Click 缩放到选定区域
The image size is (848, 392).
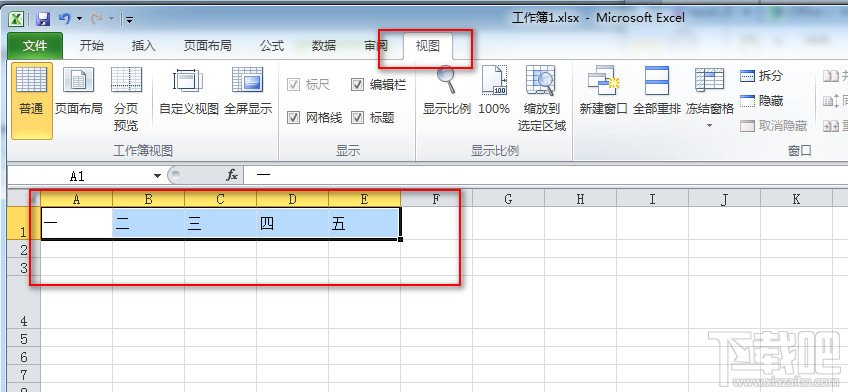(541, 99)
